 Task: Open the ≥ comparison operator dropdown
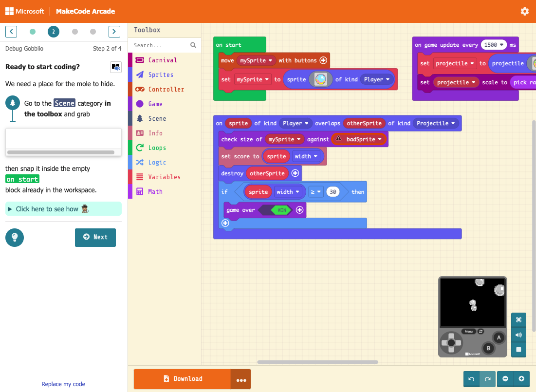pos(315,192)
